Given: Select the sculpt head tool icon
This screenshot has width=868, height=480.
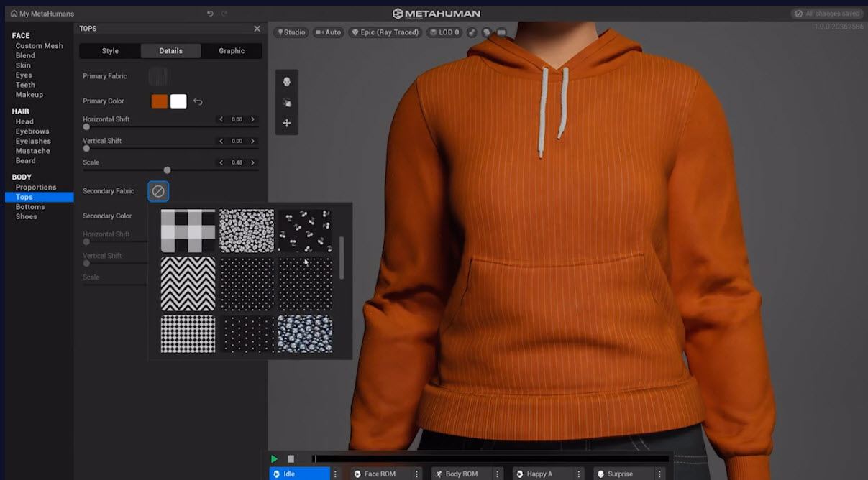Looking at the screenshot, I should (286, 82).
